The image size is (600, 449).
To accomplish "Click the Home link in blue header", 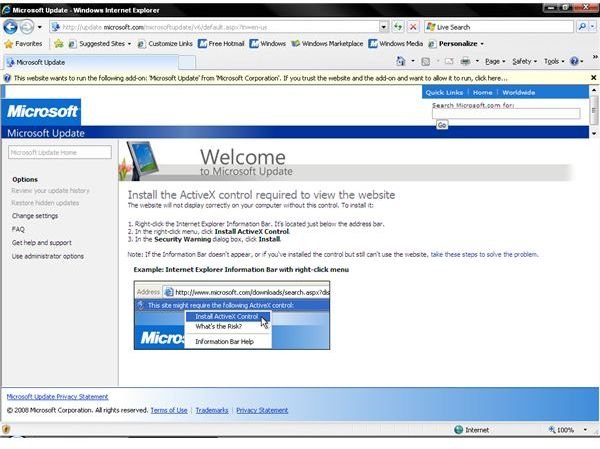I will pos(482,92).
